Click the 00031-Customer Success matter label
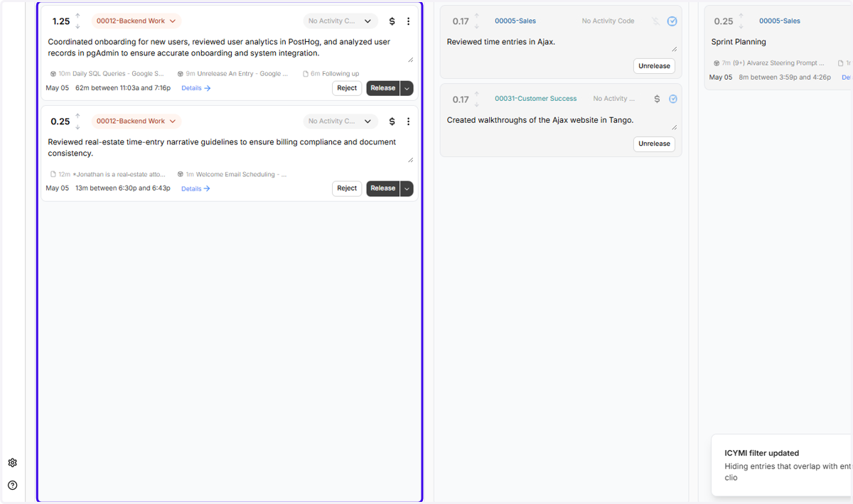The height and width of the screenshot is (504, 853). [x=536, y=99]
